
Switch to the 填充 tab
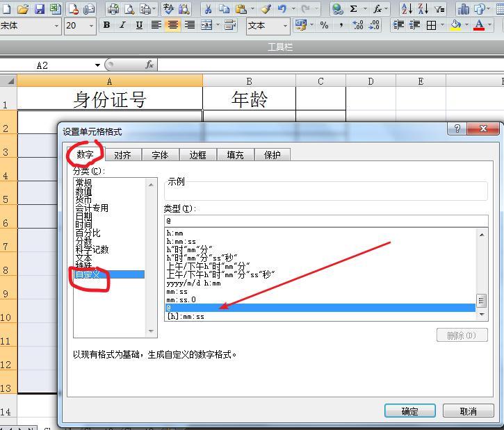(235, 155)
